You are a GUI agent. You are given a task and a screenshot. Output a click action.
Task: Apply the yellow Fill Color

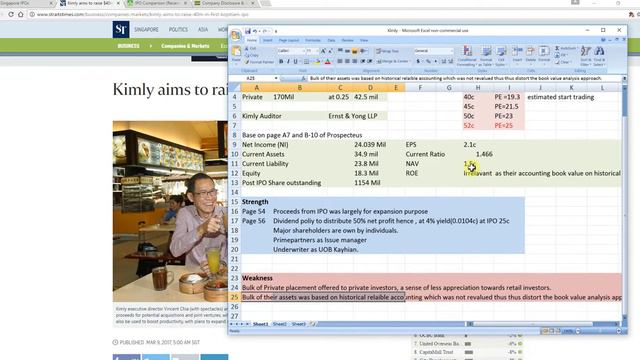click(317, 62)
